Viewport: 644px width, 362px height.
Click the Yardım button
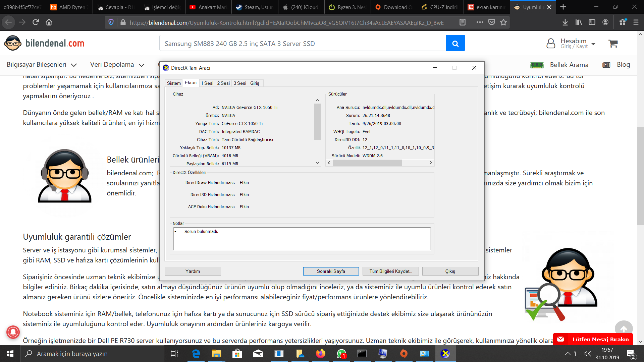[193, 271]
